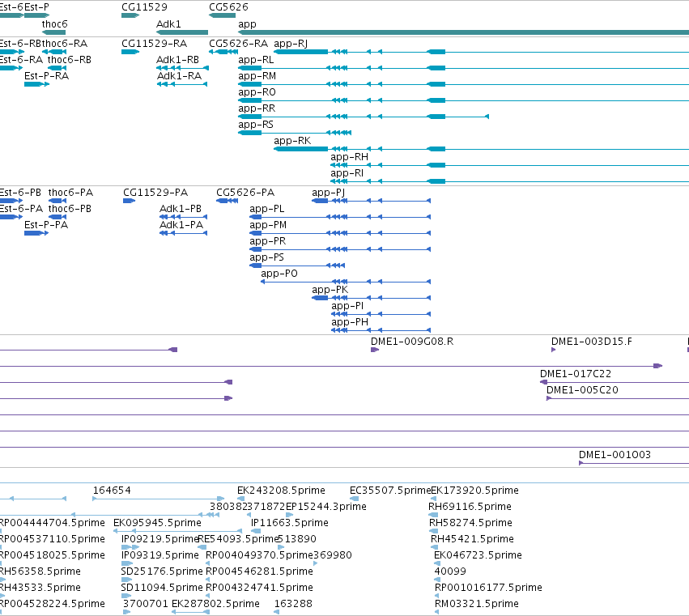Screen dimensions: 689x616
Task: Select the Est-6-PB protein label
Action: [x=20, y=193]
